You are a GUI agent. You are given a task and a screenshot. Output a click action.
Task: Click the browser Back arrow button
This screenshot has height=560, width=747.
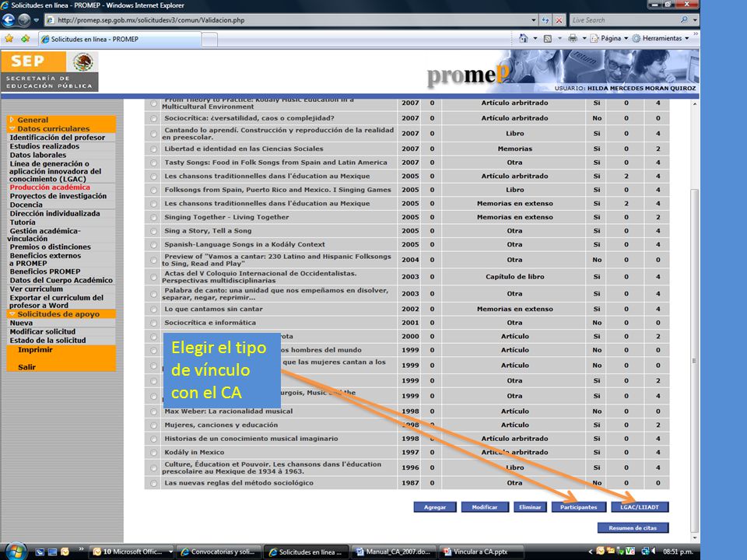point(9,20)
